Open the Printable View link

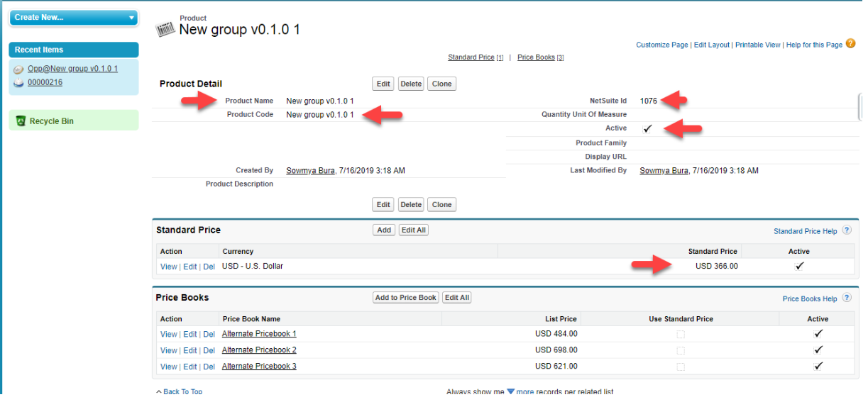pyautogui.click(x=757, y=45)
